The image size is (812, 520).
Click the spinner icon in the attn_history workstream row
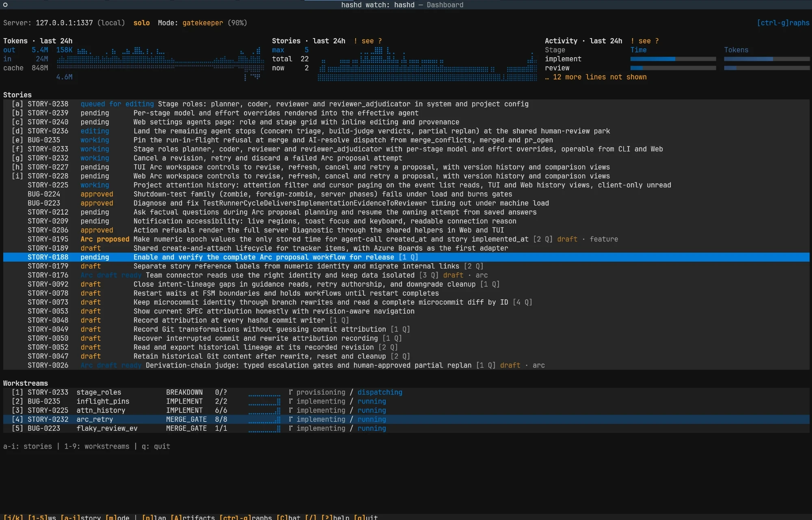click(x=291, y=410)
